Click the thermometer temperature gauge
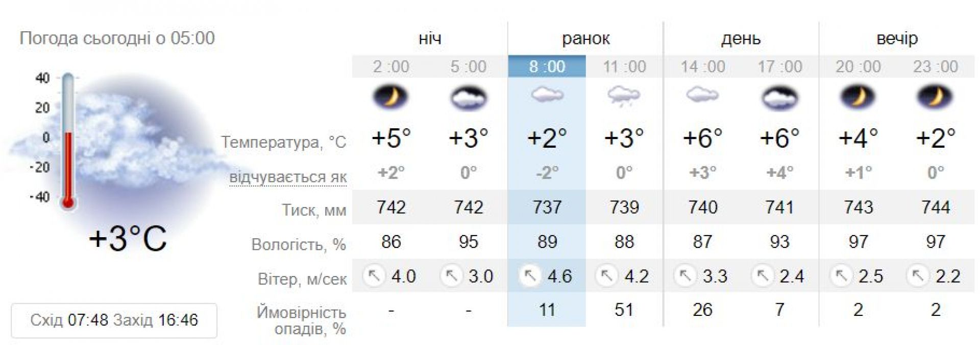This screenshot has width=980, height=345. 67,141
